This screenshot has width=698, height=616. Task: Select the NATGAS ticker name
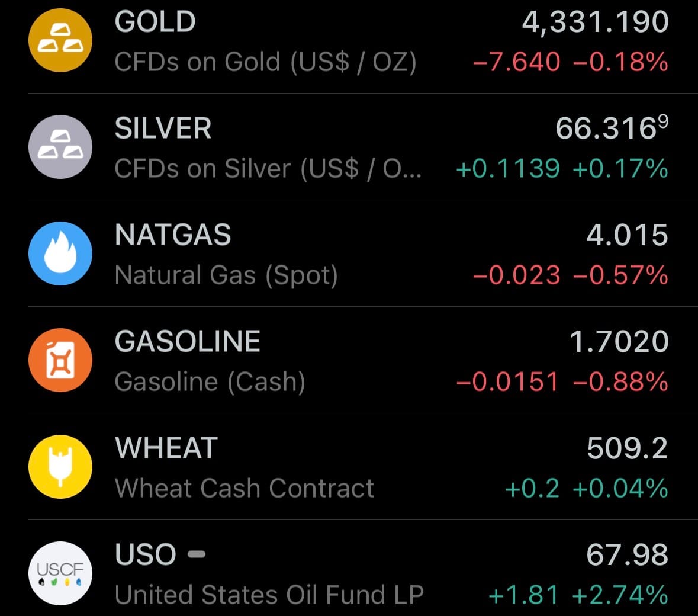tap(173, 235)
